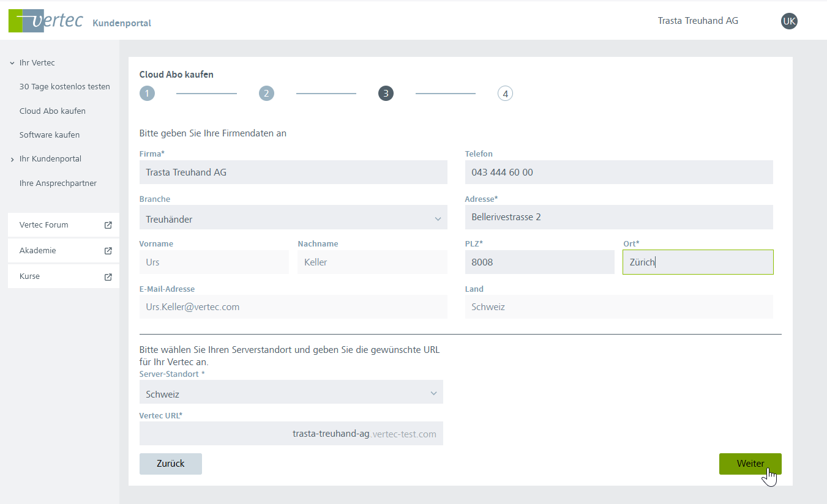The image size is (827, 504).
Task: Click the Weiter button
Action: tap(750, 464)
